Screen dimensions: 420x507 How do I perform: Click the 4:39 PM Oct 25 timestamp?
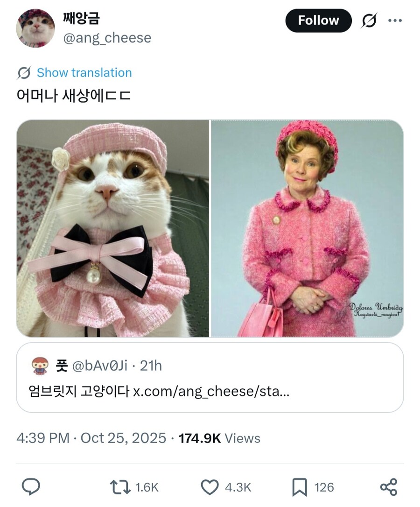91,438
